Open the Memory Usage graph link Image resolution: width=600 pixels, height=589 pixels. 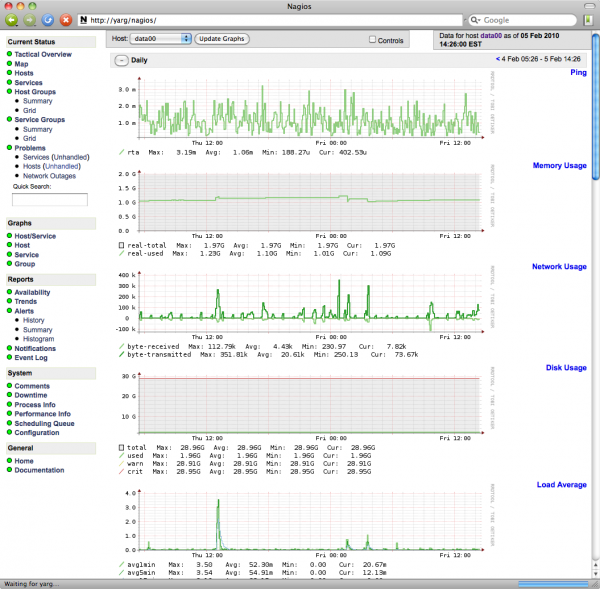pos(559,165)
